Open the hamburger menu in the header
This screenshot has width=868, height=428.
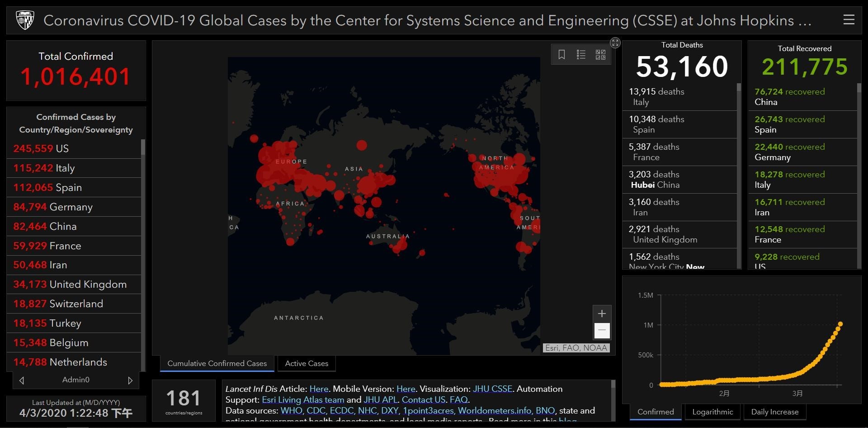coord(849,19)
